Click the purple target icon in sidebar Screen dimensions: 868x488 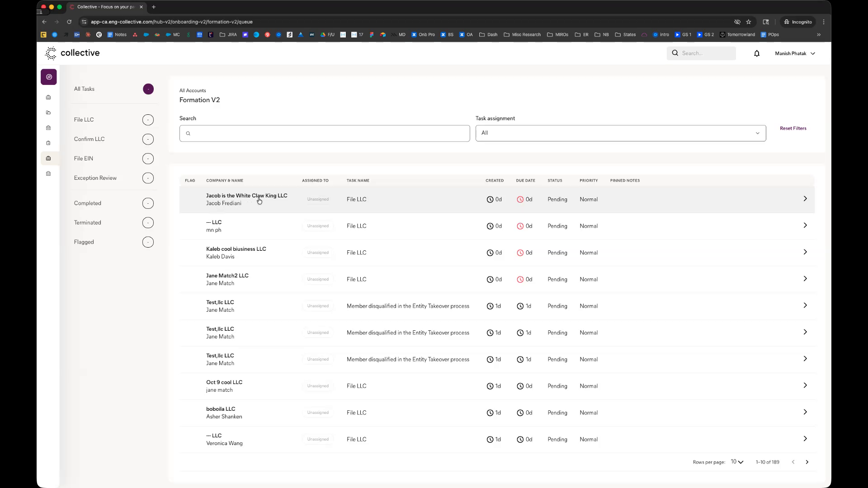(49, 77)
